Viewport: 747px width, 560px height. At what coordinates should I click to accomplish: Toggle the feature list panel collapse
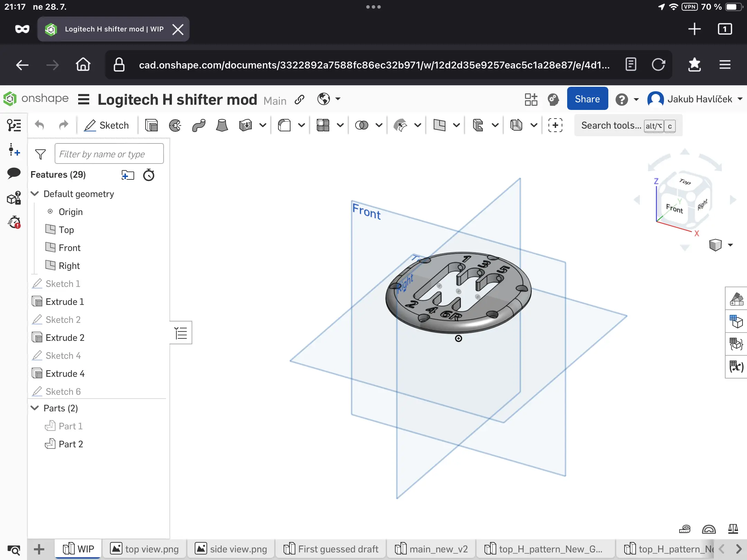point(181,333)
